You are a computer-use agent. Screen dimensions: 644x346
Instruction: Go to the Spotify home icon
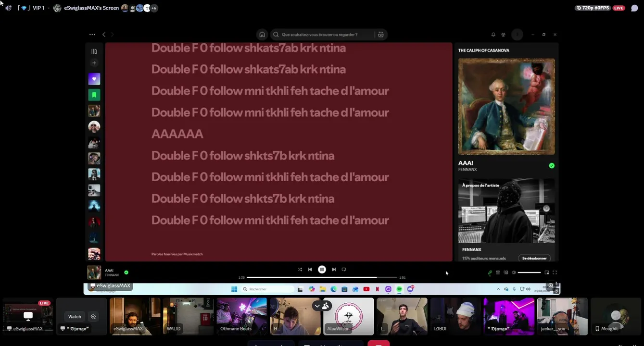(262, 35)
